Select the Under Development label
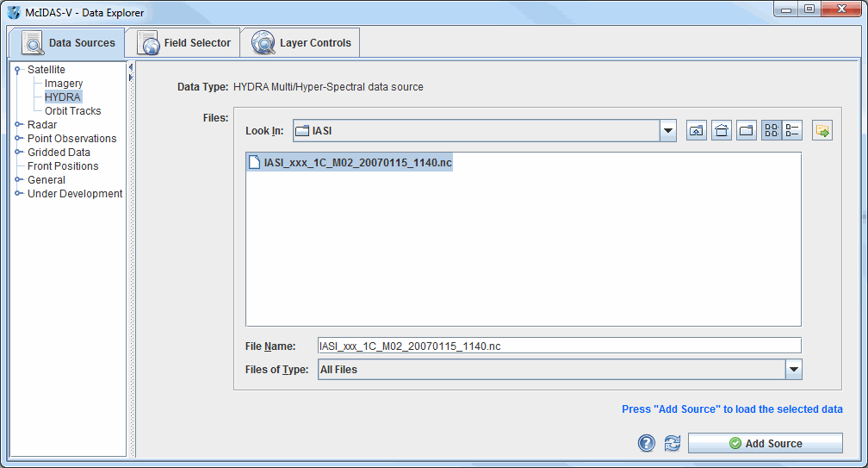 point(75,193)
